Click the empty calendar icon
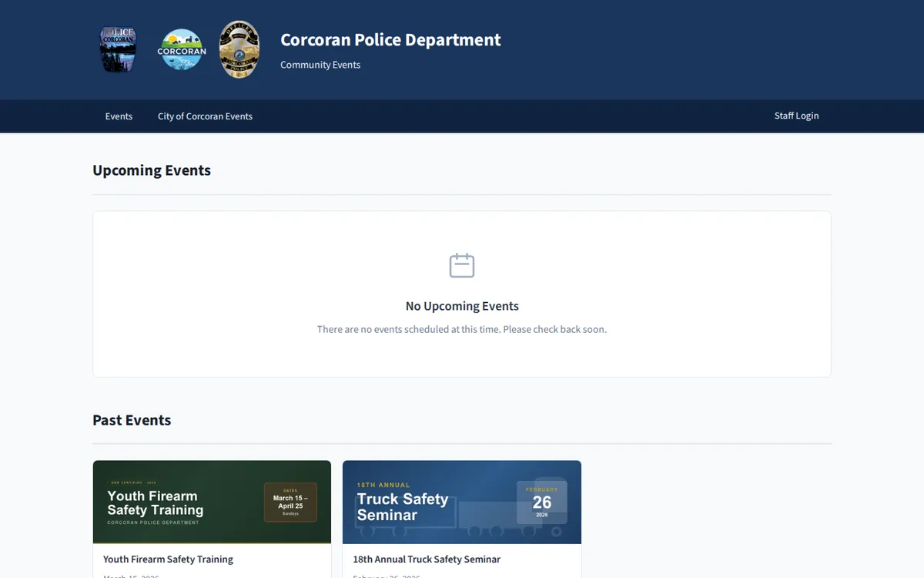The height and width of the screenshot is (578, 924). click(462, 265)
